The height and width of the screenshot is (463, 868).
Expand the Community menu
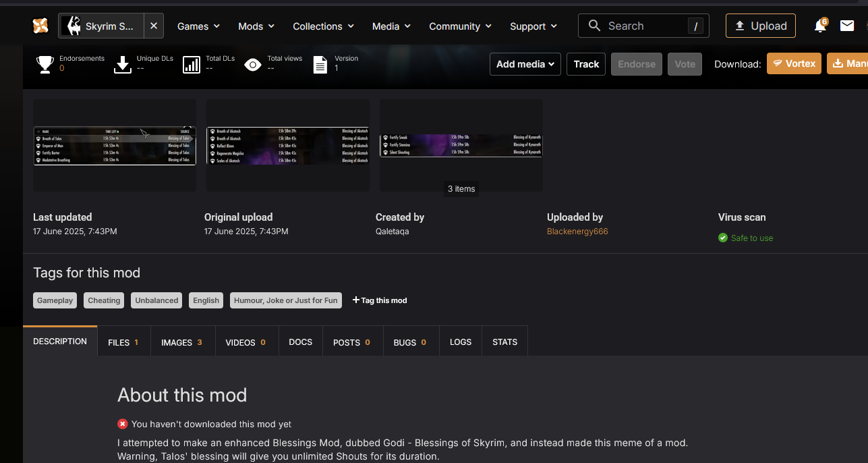pyautogui.click(x=461, y=26)
